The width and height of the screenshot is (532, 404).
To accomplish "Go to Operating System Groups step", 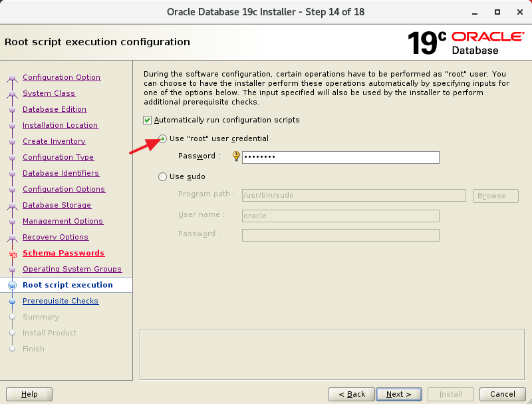I will [72, 269].
